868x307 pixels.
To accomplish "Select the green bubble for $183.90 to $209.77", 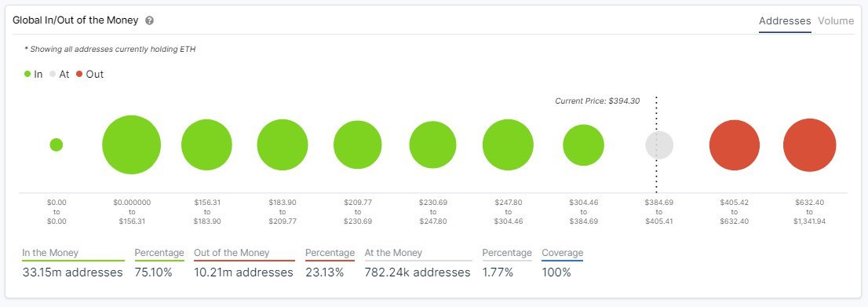I will pos(283,144).
